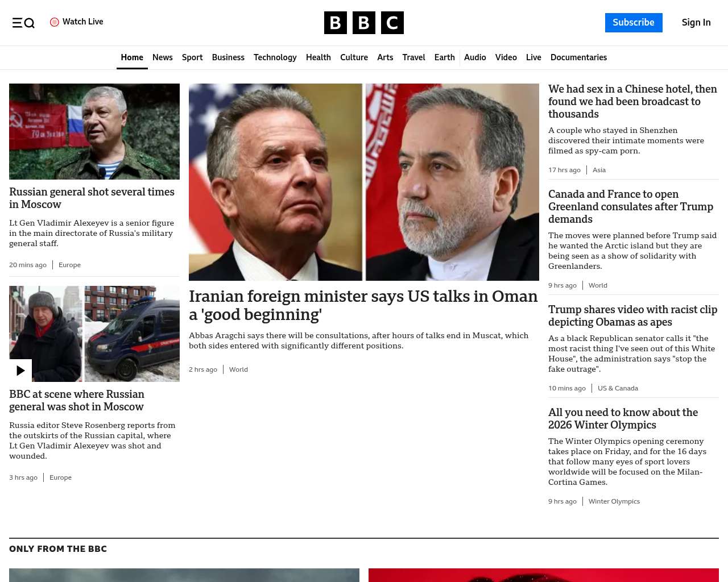Open the Winter Olympics category tag

click(614, 501)
